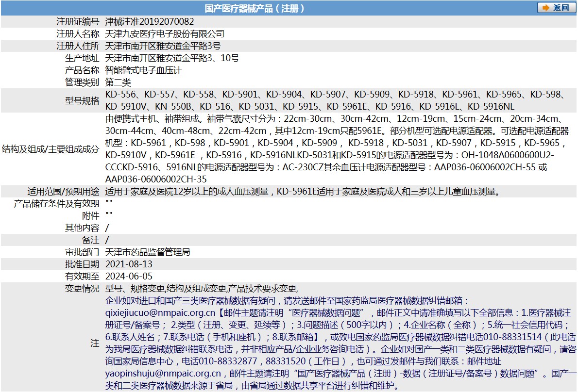Select registrant name 天津九安医疗电子股份有限公司
Viewport: 578px width, 392px height.
[165, 34]
